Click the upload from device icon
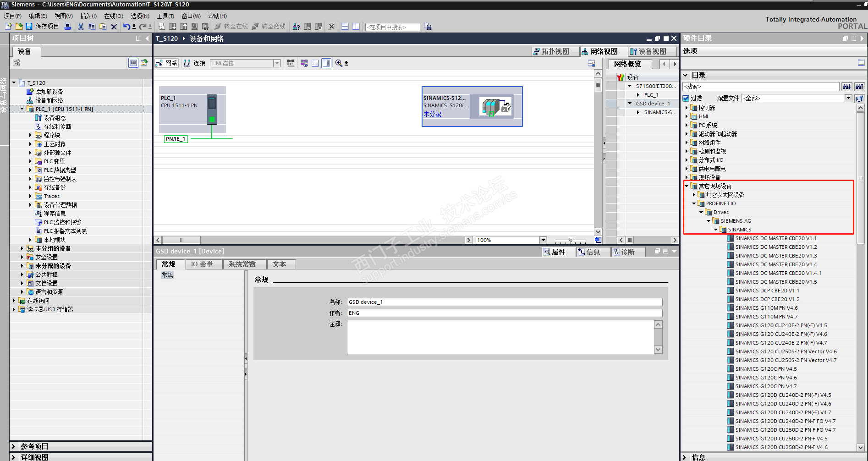This screenshot has height=461, width=868. tap(184, 27)
